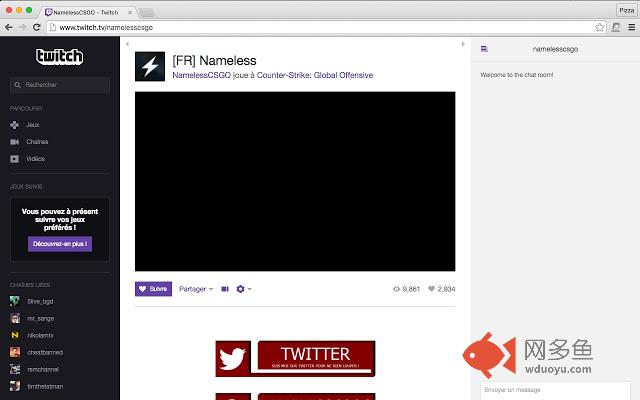Collapse the right chat panel arrow
The image size is (640, 400).
pos(463,44)
